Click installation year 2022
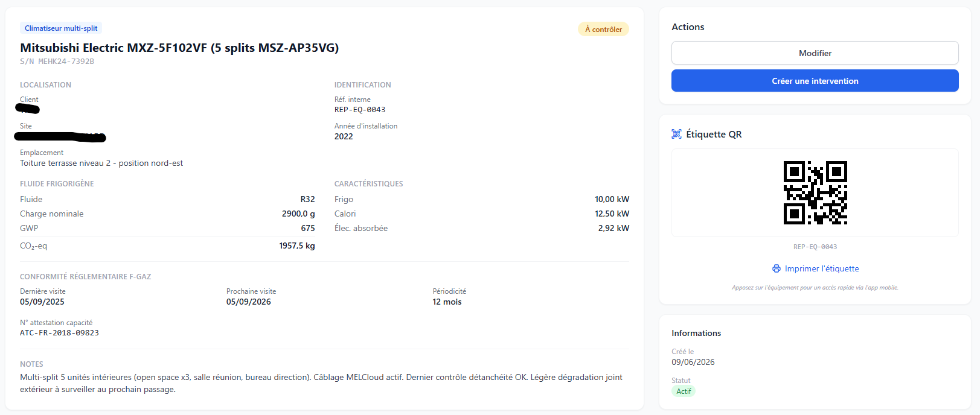This screenshot has height=415, width=980. click(344, 136)
